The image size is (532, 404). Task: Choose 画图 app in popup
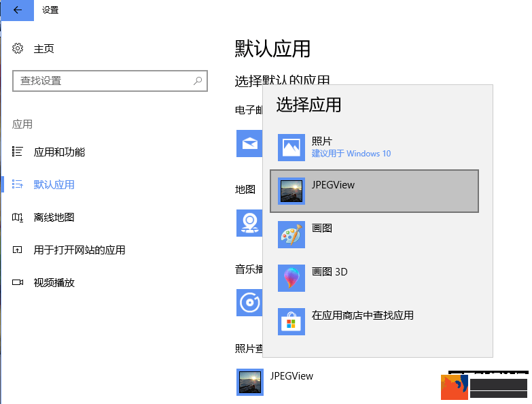[x=374, y=235]
